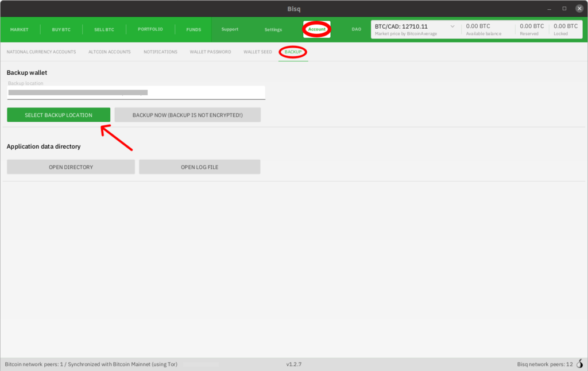This screenshot has width=588, height=371.
Task: Click Backup Now (not encrypted) button
Action: point(188,115)
